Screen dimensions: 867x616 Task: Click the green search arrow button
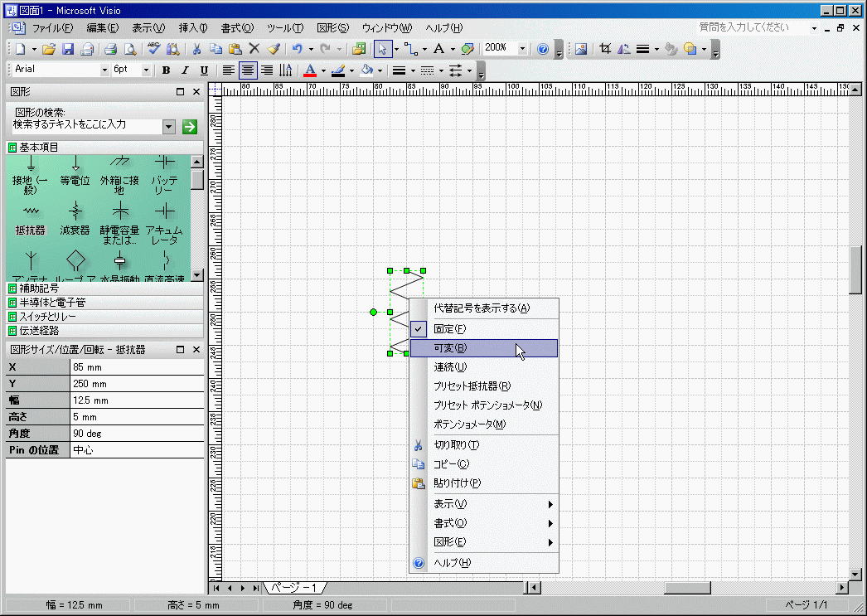190,126
